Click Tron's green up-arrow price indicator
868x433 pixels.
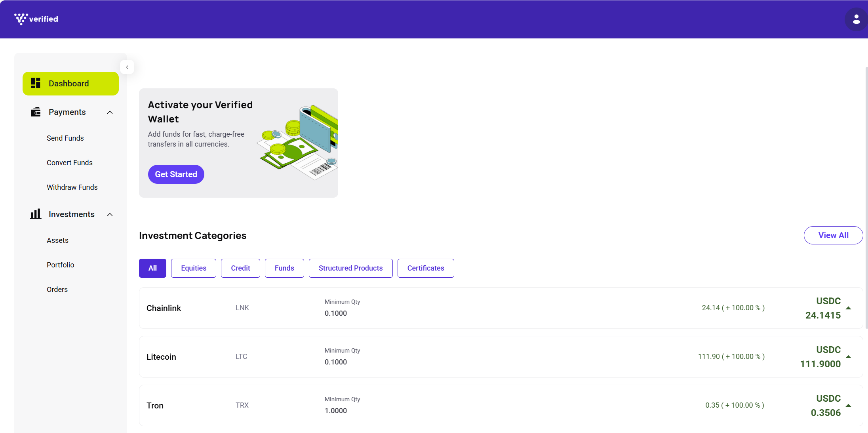[848, 405]
